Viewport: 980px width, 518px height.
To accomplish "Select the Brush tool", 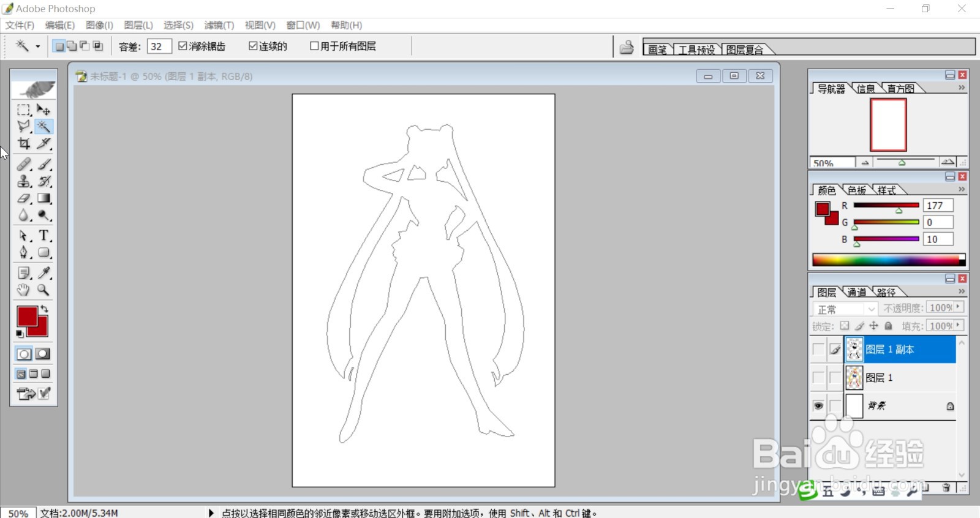I will pyautogui.click(x=43, y=164).
